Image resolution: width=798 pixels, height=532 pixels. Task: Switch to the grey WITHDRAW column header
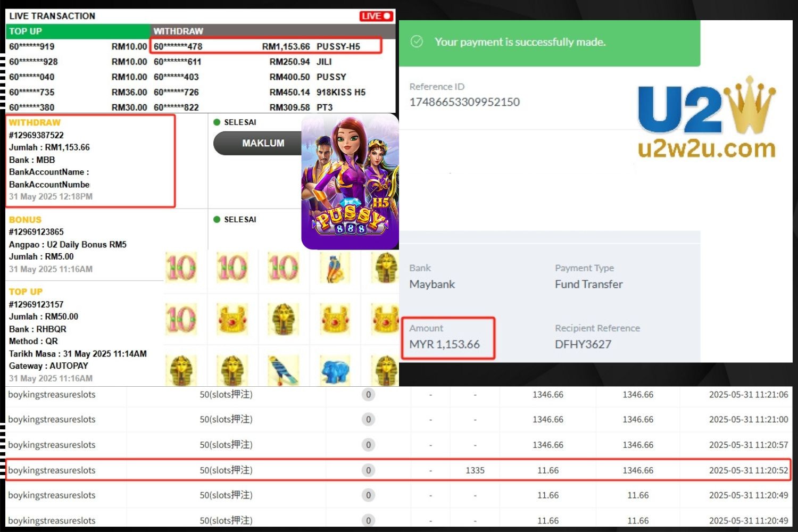pos(273,31)
